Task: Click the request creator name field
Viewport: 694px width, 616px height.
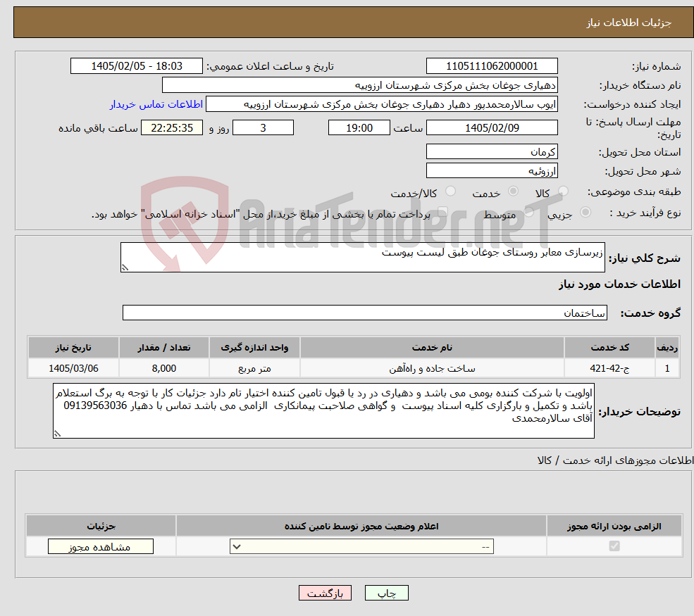Action: tap(381, 104)
